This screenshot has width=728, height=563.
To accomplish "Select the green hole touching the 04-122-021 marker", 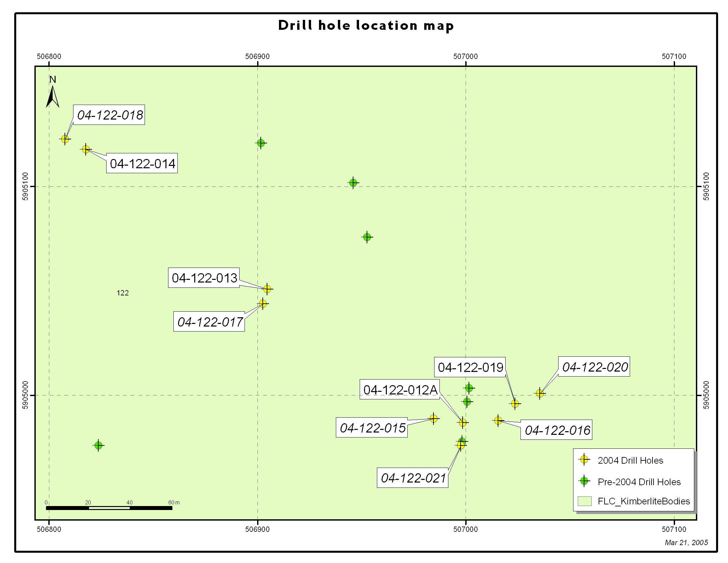I will tap(462, 440).
